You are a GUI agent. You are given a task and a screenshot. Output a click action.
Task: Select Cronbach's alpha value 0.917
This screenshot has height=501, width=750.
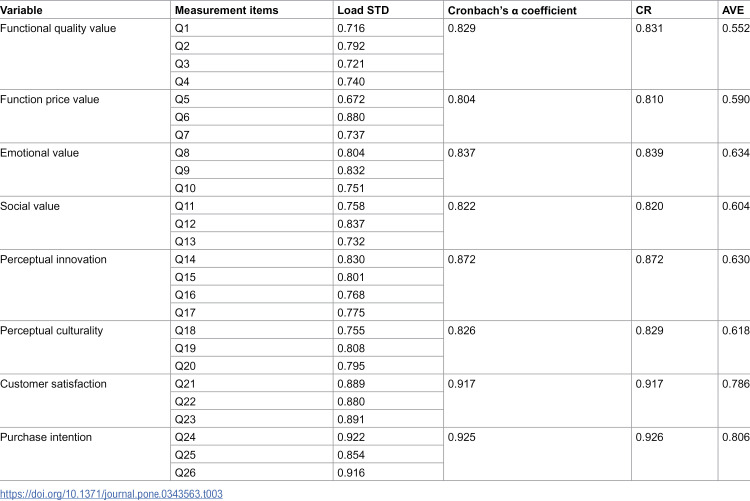(461, 384)
